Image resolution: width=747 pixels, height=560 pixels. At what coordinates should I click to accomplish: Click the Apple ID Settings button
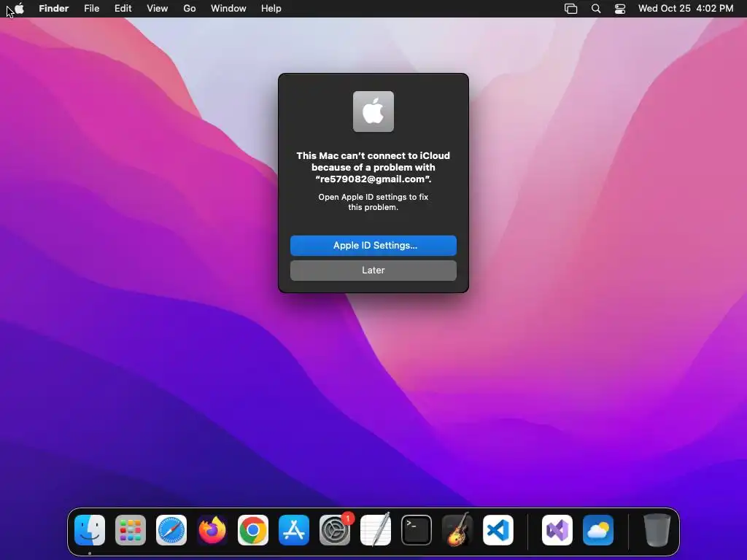point(373,245)
